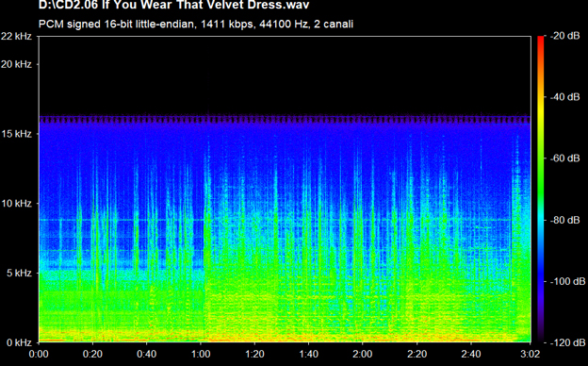This screenshot has height=366, width=588.
Task: Select the 2:20 time axis marker
Action: 416,354
